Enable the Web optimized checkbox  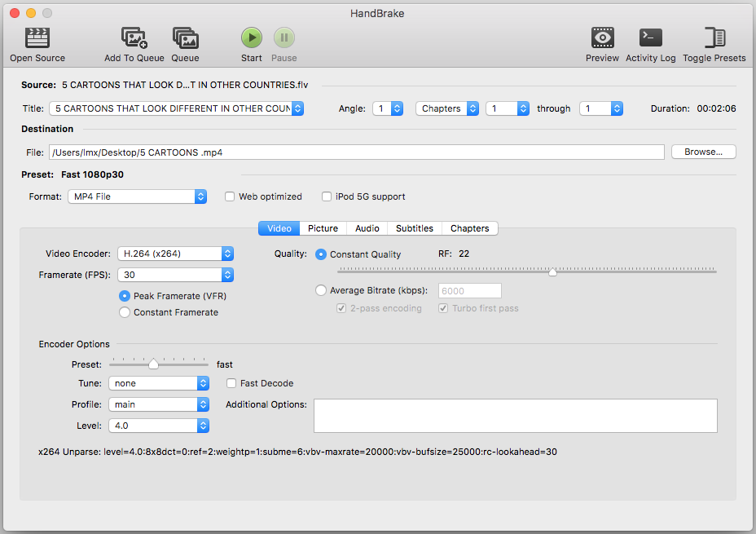coord(230,196)
